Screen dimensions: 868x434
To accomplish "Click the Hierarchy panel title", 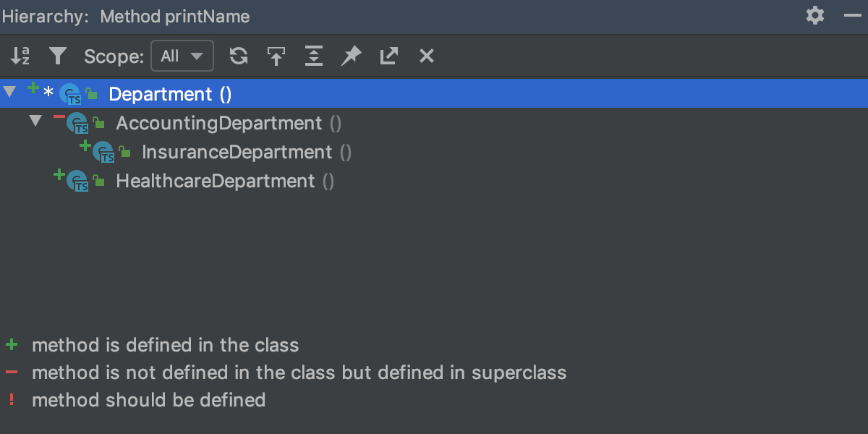I will (124, 16).
